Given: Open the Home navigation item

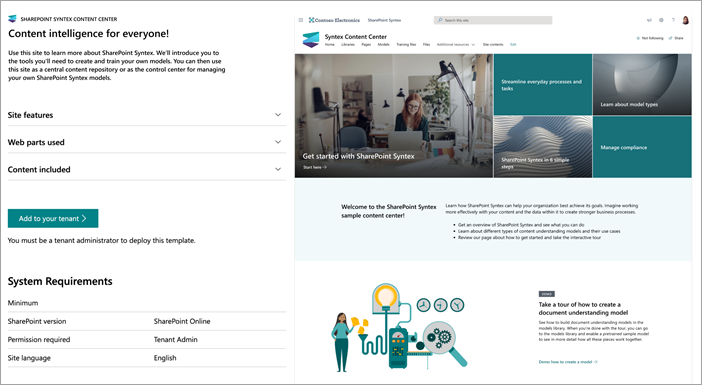Looking at the screenshot, I should click(330, 45).
